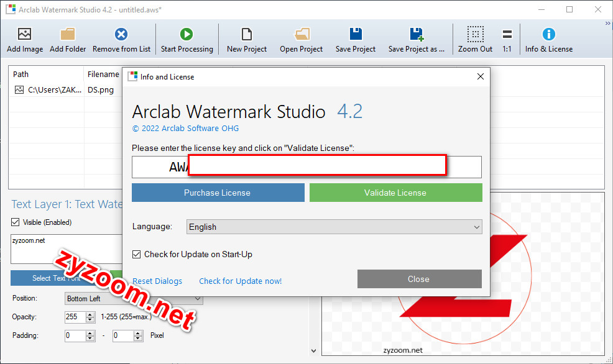
Task: Expand the toolbar overflow chevron
Action: click(x=607, y=24)
